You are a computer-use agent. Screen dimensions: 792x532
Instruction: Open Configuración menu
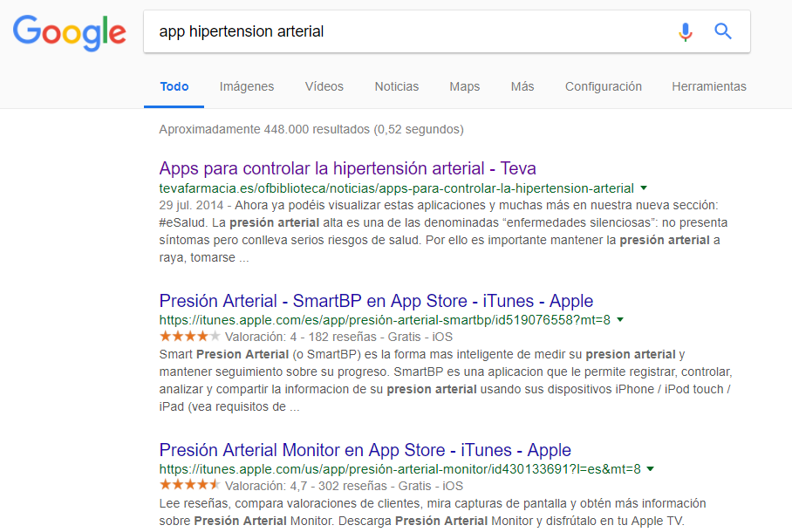click(x=603, y=86)
